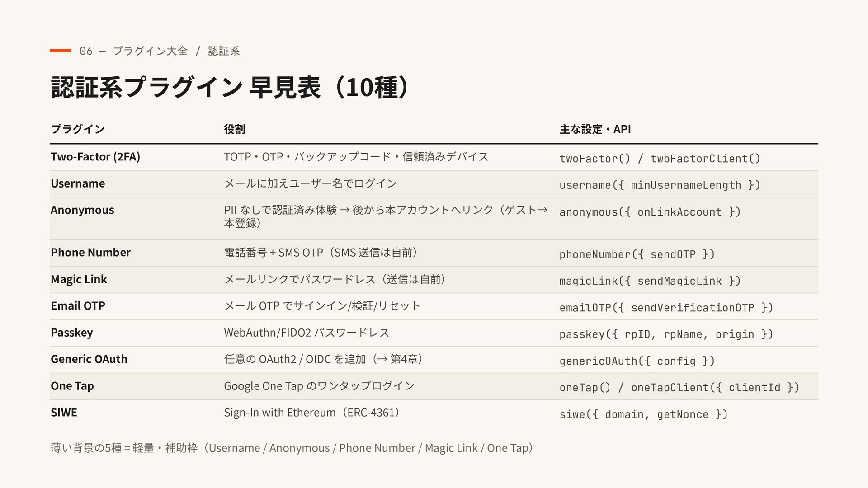
Task: Select the SIWE row label
Action: pyautogui.click(x=64, y=413)
